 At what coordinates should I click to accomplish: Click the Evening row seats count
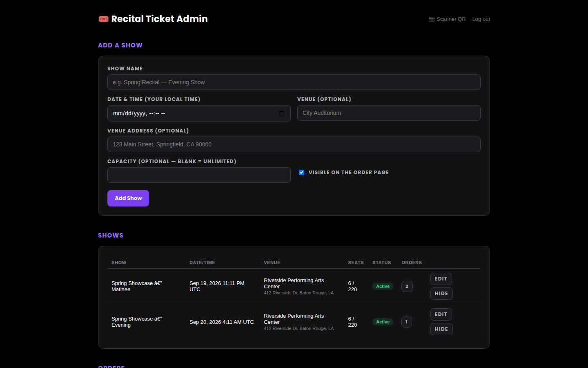352,322
